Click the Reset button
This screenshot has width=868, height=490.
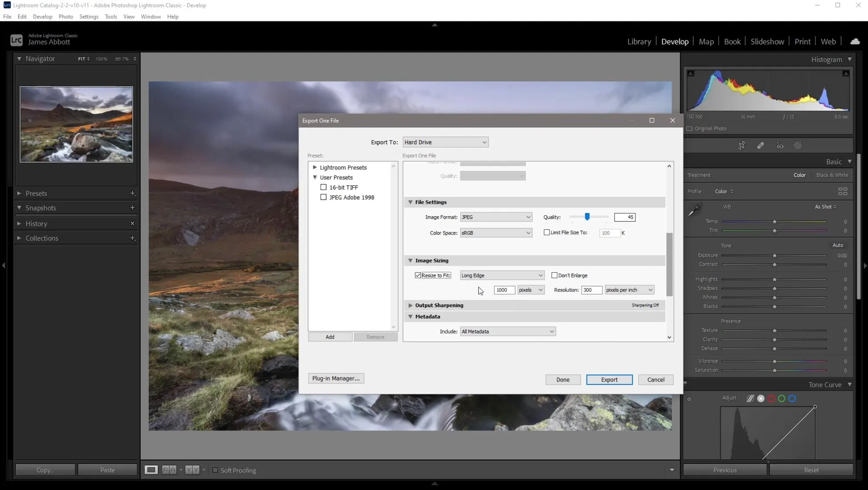coord(811,470)
